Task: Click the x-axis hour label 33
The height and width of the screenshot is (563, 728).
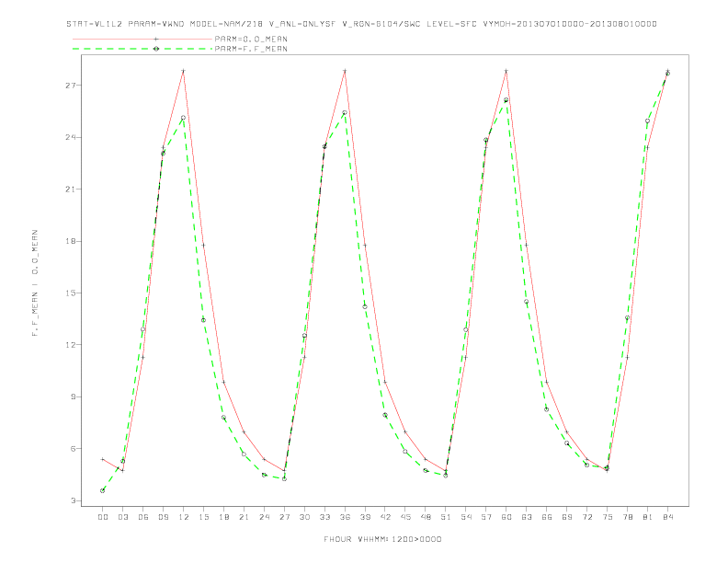Action: click(324, 517)
